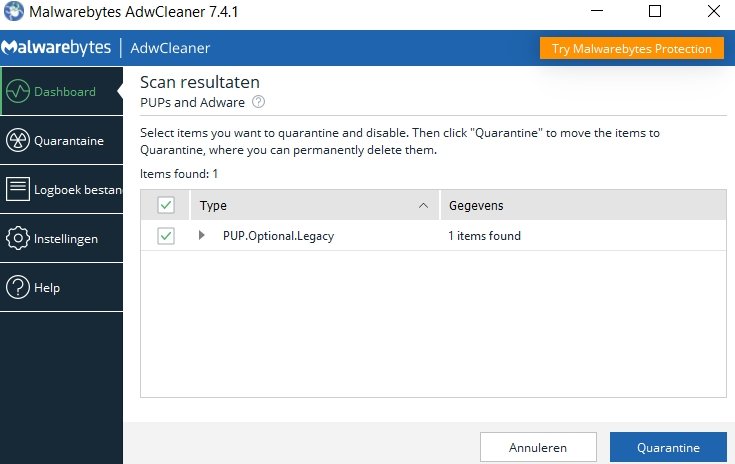Click the 'Items found: 1' label
This screenshot has width=735, height=464.
pos(179,174)
